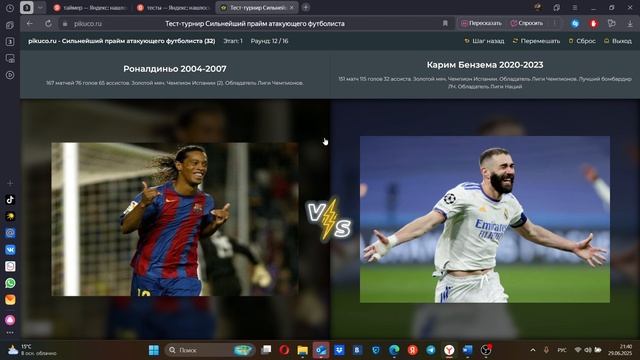Click the pikuco.ru tournament title text
This screenshot has height=360, width=640.
pyautogui.click(x=122, y=41)
